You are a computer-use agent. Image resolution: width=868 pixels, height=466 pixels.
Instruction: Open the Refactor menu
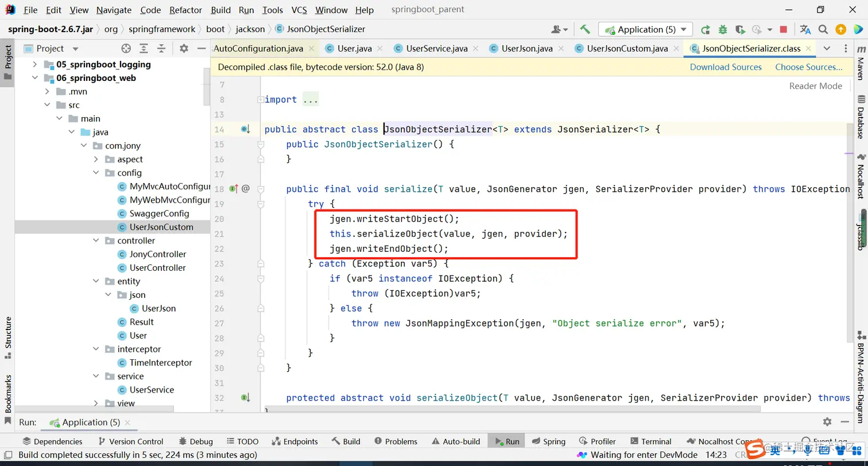[186, 10]
